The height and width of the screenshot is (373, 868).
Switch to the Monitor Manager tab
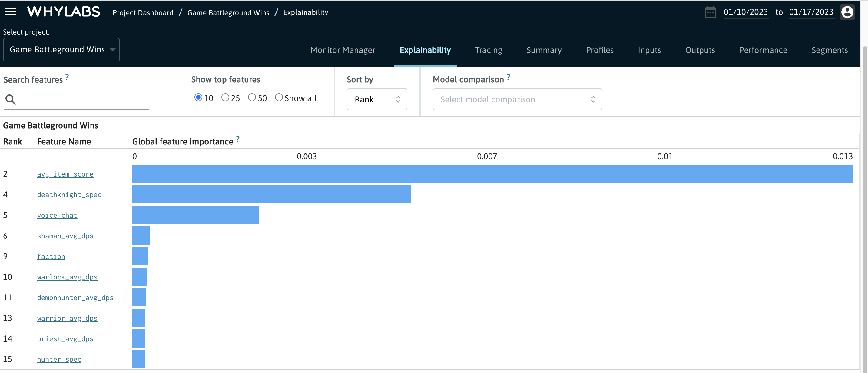pyautogui.click(x=343, y=50)
